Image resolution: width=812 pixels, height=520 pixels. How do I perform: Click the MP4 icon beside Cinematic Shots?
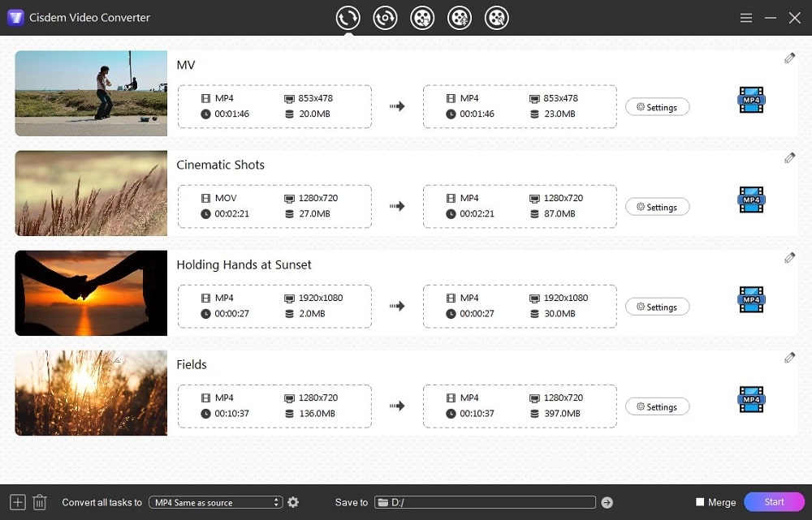750,200
